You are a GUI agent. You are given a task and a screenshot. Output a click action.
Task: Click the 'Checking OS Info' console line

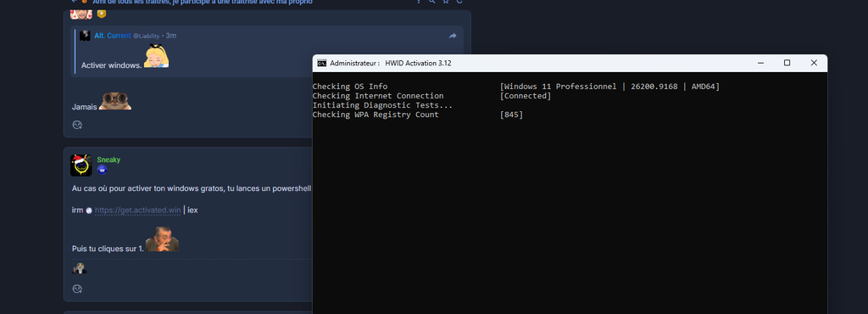pos(350,87)
